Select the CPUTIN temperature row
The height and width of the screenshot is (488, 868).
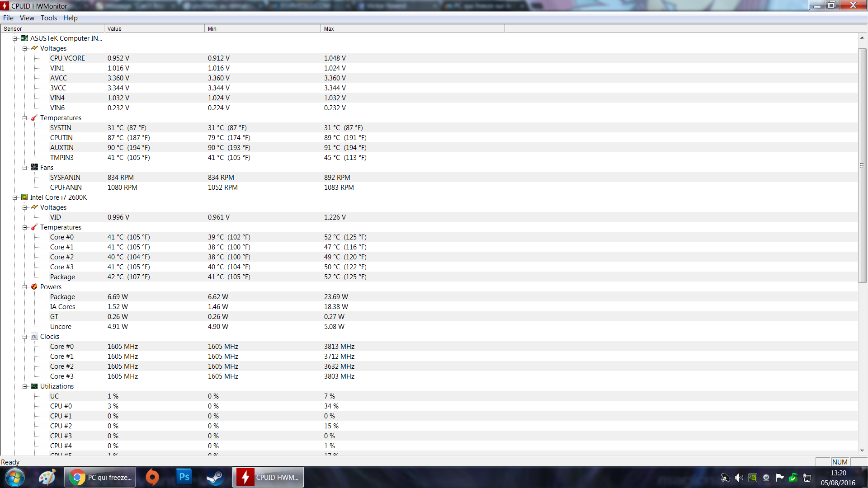point(61,138)
